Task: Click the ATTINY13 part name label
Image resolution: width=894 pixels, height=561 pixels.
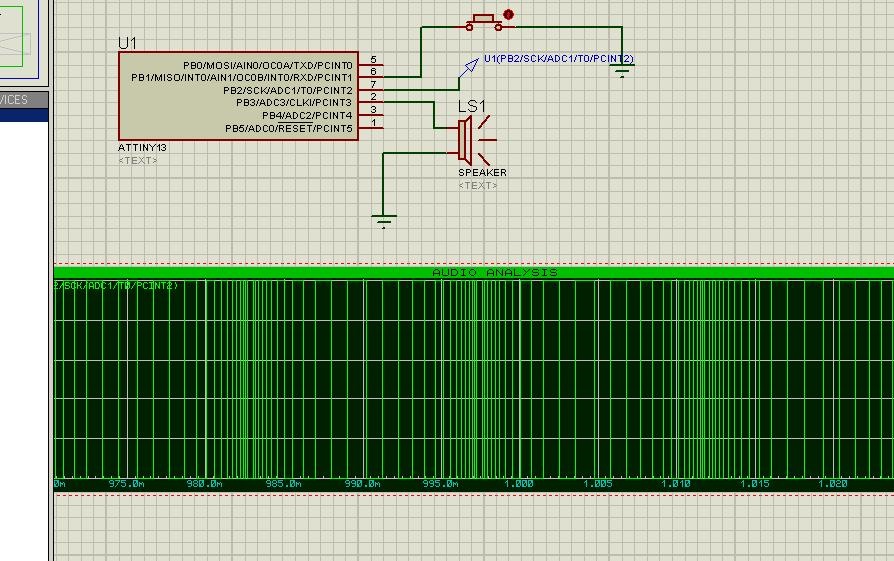Action: [x=142, y=148]
